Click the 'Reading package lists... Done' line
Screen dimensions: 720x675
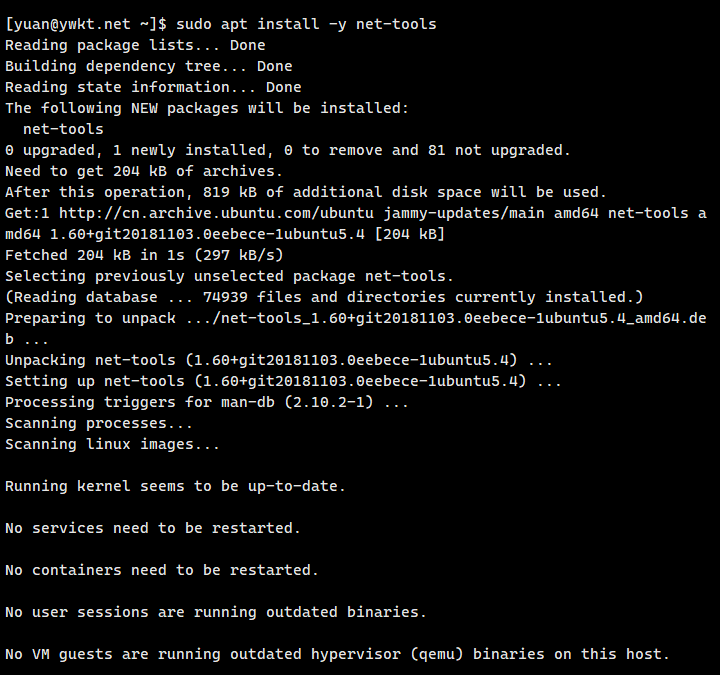pyautogui.click(x=135, y=45)
